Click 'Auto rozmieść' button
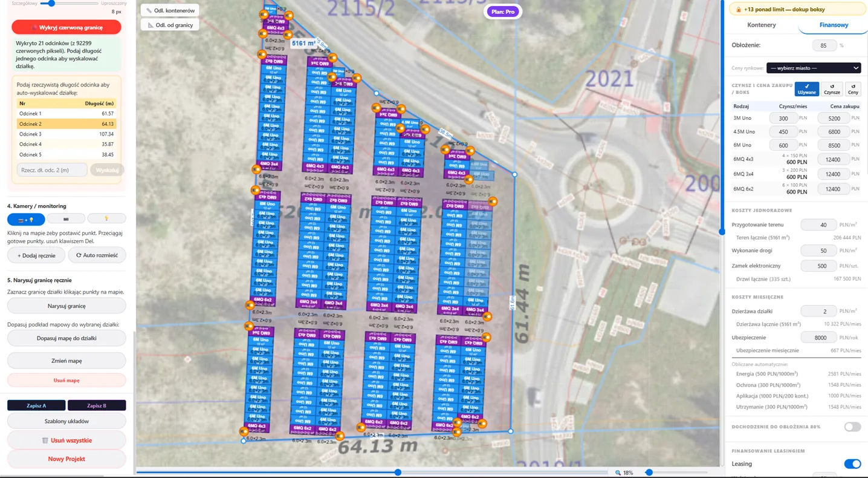Image resolution: width=868 pixels, height=478 pixels. pyautogui.click(x=97, y=255)
